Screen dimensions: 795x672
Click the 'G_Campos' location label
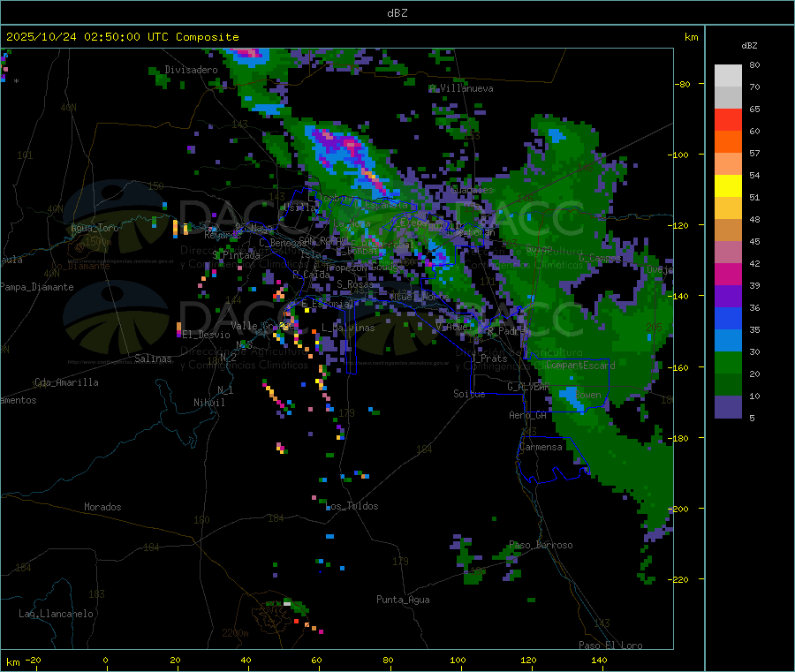[x=601, y=258]
